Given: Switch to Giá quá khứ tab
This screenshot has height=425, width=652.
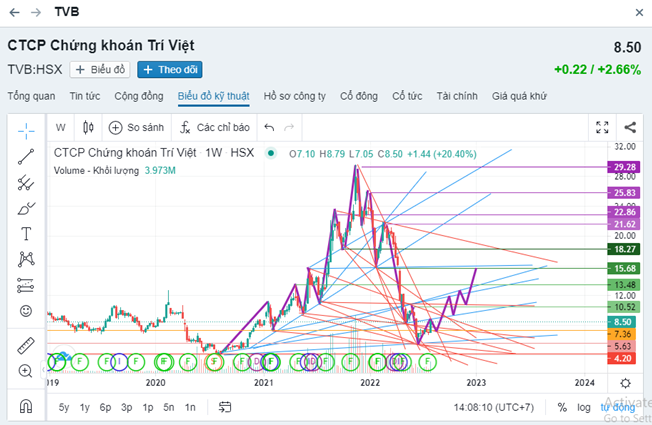Looking at the screenshot, I should pos(519,96).
